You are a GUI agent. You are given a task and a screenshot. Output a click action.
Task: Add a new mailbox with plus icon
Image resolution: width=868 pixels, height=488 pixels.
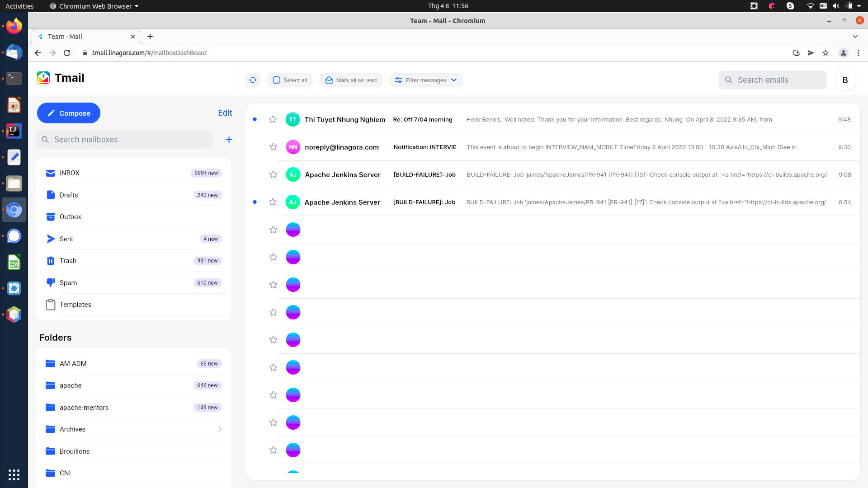point(229,140)
